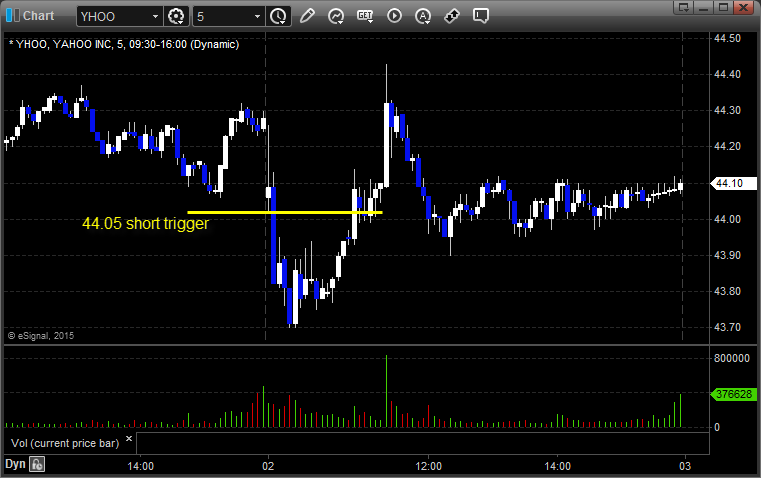Click the 376628 volume value marker
Viewport: 761px width, 478px height.
(x=733, y=394)
